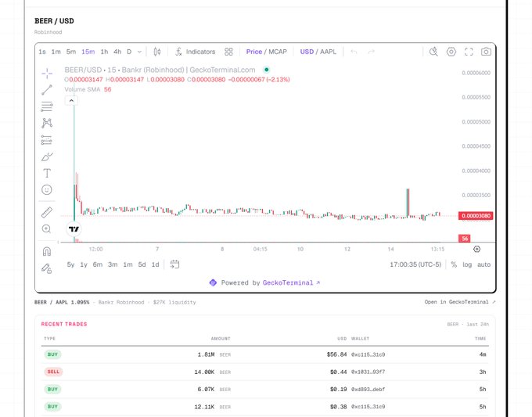Viewport: 532px width, 417px height.
Task: Click the green live status dot
Action: 267,70
